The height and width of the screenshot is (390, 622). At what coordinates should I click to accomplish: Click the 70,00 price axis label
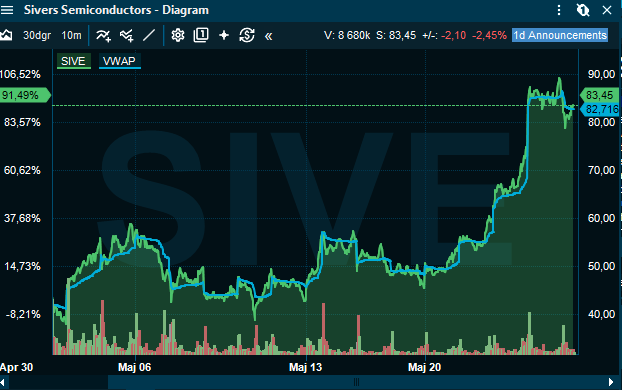601,170
